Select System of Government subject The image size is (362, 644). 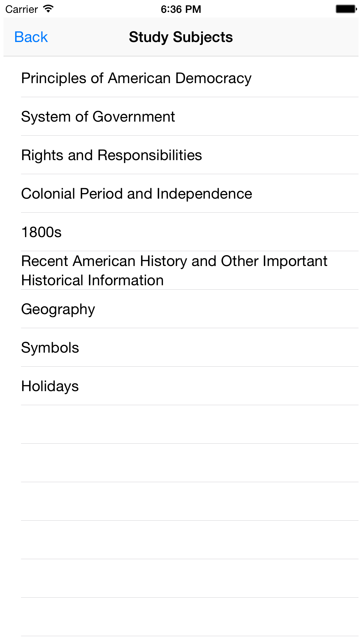tap(181, 116)
